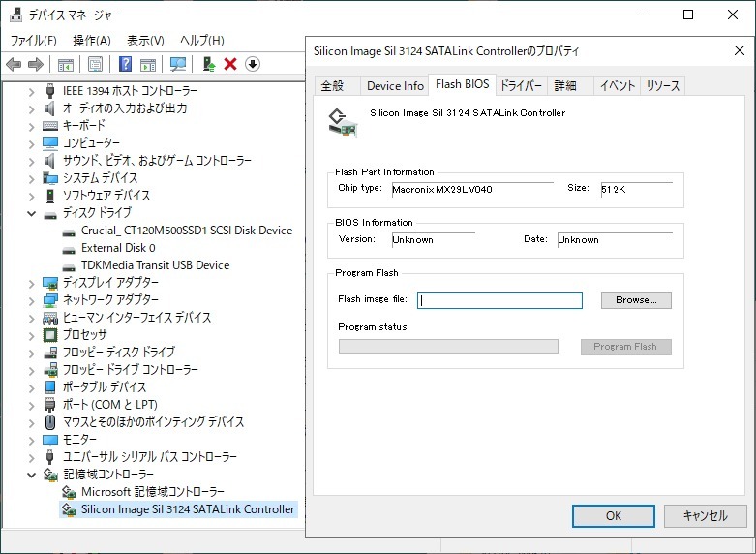
Task: Click the show/hide console tree toolbar icon
Action: 66,64
